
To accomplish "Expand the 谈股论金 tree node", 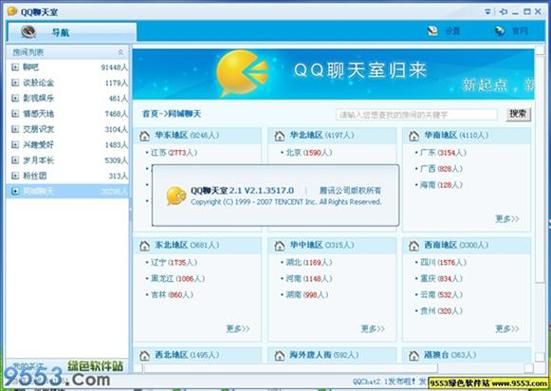I will [x=15, y=83].
